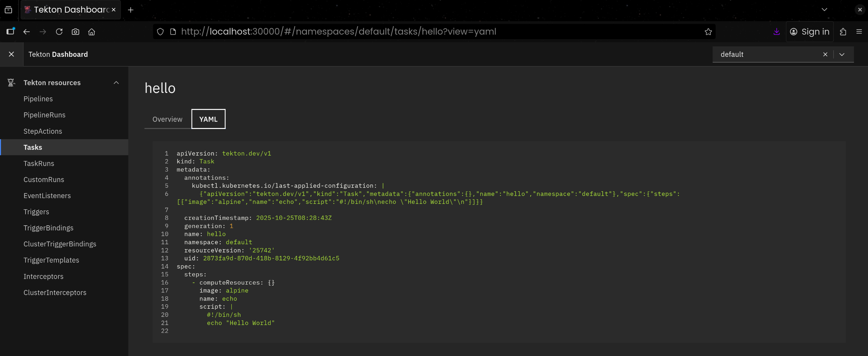Click the image value alpine
The height and width of the screenshot is (356, 868).
pyautogui.click(x=237, y=291)
